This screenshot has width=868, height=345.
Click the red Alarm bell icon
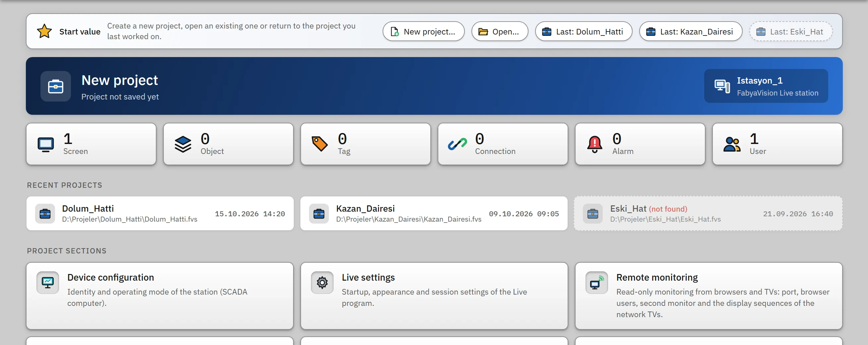595,144
